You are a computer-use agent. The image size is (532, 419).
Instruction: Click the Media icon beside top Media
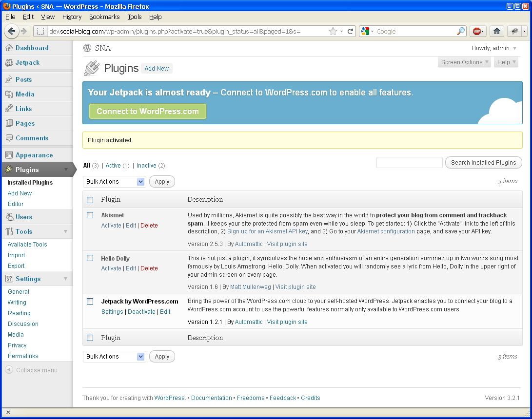9,94
